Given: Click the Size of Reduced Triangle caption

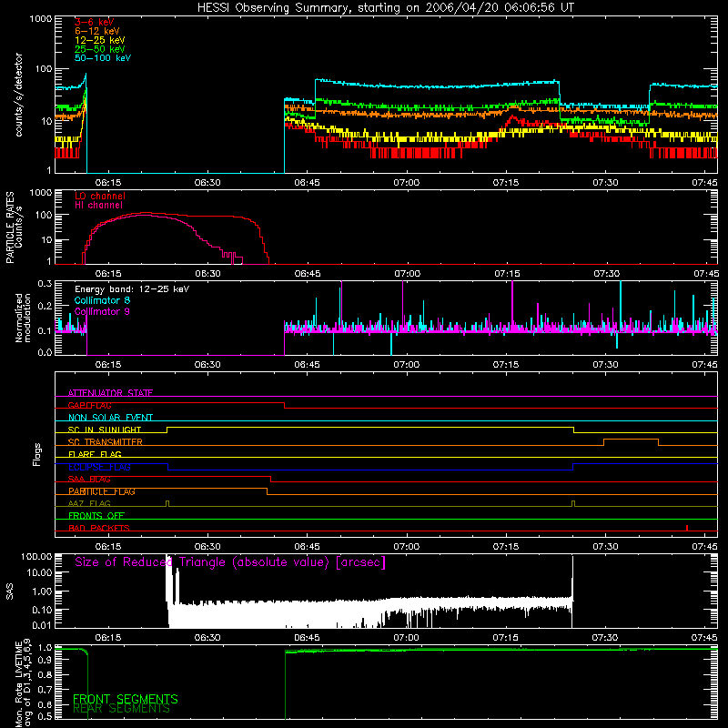Looking at the screenshot, I should pos(230,562).
